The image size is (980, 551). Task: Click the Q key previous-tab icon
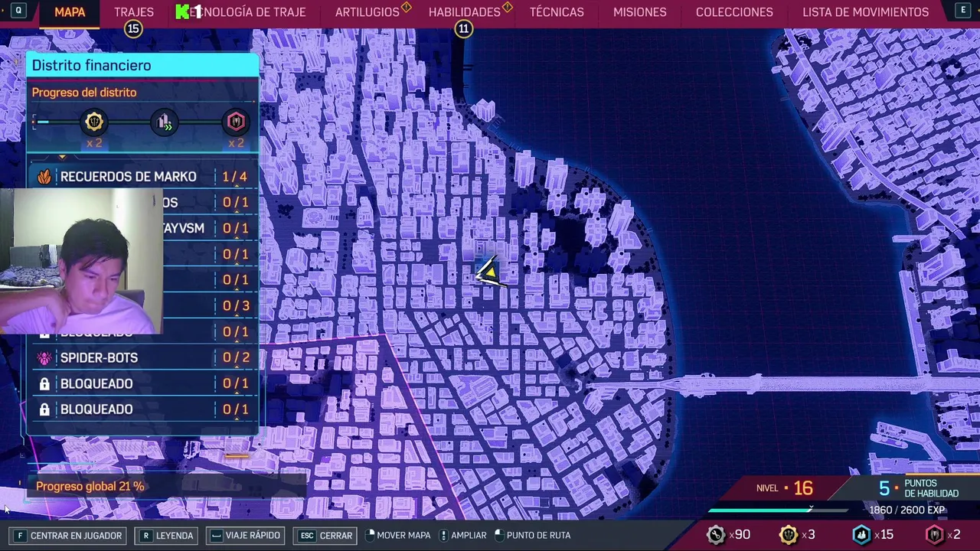18,11
